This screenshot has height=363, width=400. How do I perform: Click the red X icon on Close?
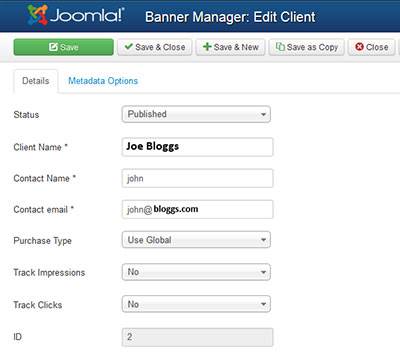359,47
